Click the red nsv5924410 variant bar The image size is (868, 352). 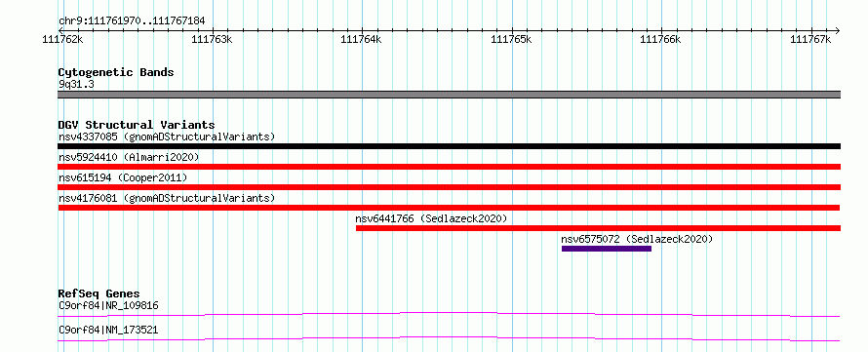[x=449, y=167]
